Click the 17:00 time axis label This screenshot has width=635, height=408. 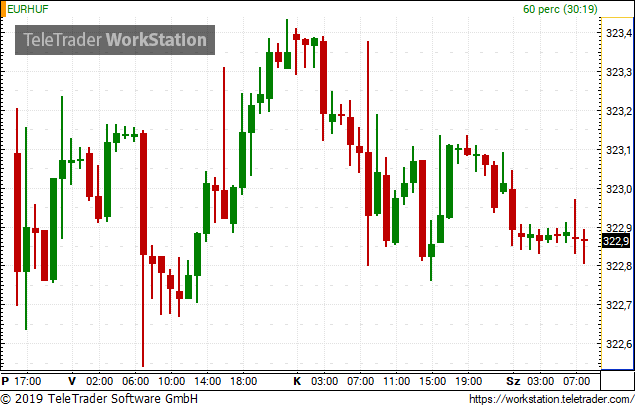(x=28, y=381)
